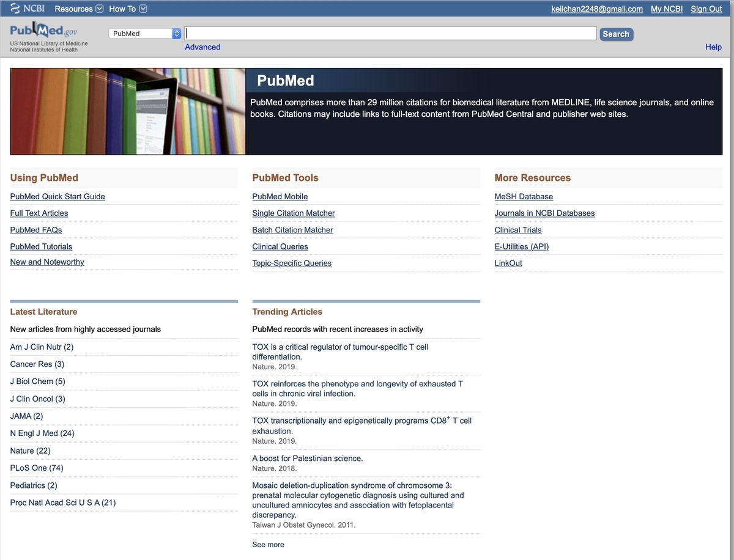Click 'Nature. 2018.' citation text
This screenshot has width=734, height=560.
click(x=275, y=468)
